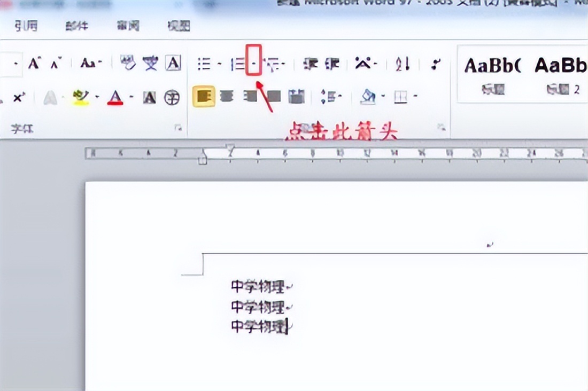Switch to the 视图 tab
The height and width of the screenshot is (391, 588).
click(179, 26)
